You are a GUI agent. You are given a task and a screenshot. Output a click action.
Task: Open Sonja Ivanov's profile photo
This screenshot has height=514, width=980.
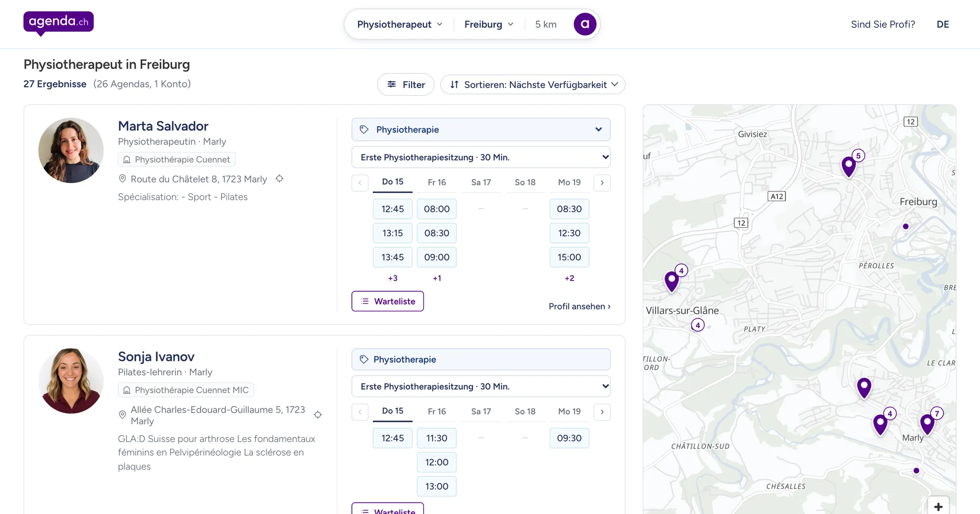pos(71,381)
